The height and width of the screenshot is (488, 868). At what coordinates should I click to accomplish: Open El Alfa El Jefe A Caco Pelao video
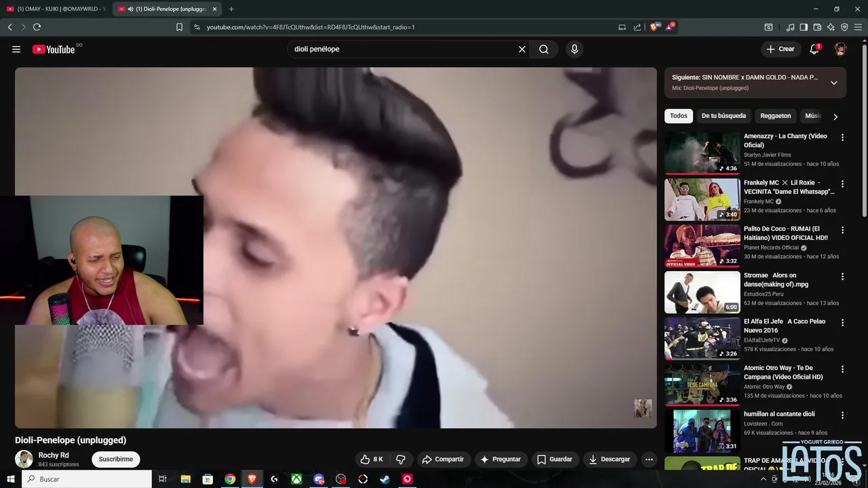tap(702, 338)
